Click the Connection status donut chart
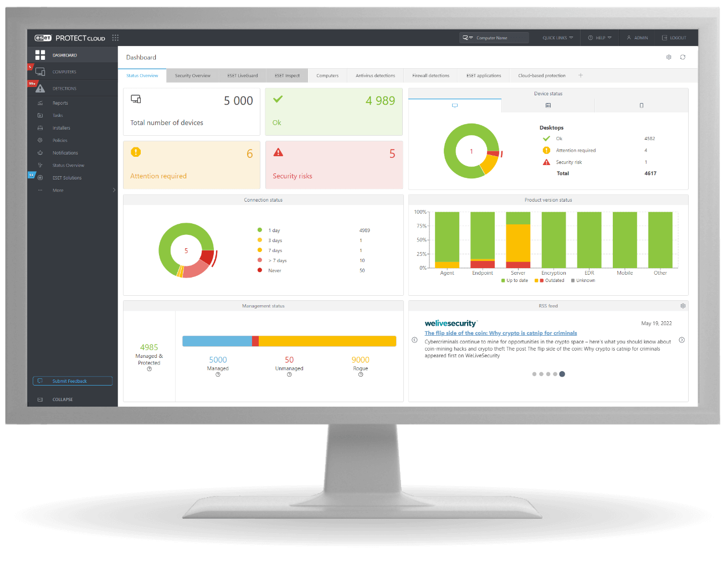This screenshot has width=728, height=585. click(x=187, y=250)
